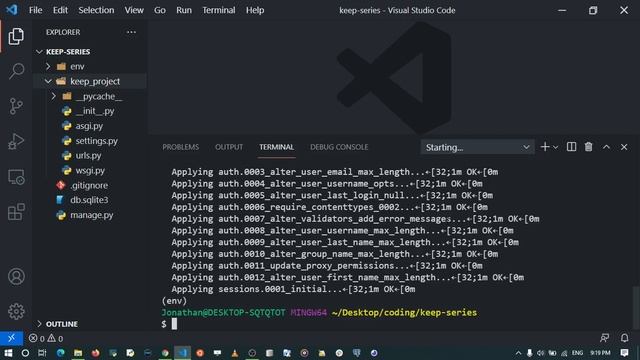Viewport: 640px width, 360px height.
Task: Expand the env folder
Action: pyautogui.click(x=48, y=66)
